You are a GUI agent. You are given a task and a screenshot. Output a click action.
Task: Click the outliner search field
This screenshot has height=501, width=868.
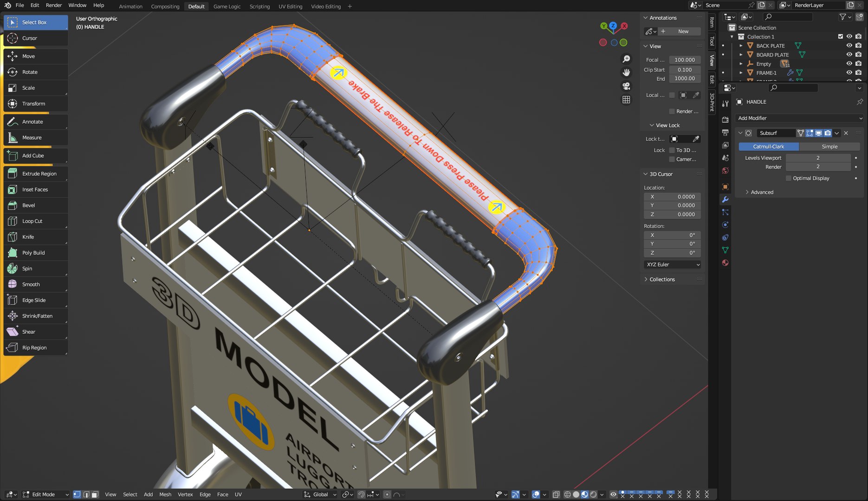coord(788,17)
